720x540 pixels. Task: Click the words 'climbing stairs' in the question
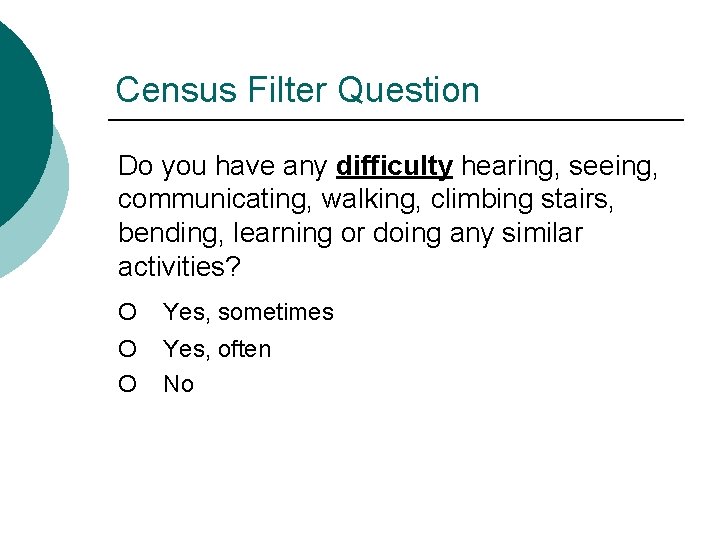point(522,200)
